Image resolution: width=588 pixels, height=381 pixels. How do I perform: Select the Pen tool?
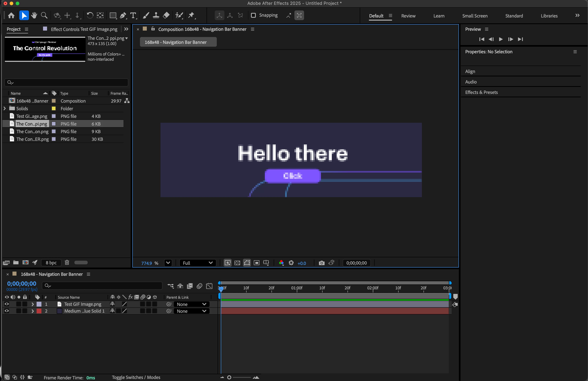[x=123, y=15]
